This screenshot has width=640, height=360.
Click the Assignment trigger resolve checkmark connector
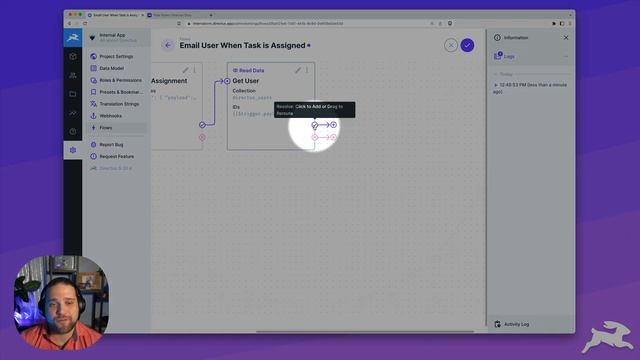point(202,125)
